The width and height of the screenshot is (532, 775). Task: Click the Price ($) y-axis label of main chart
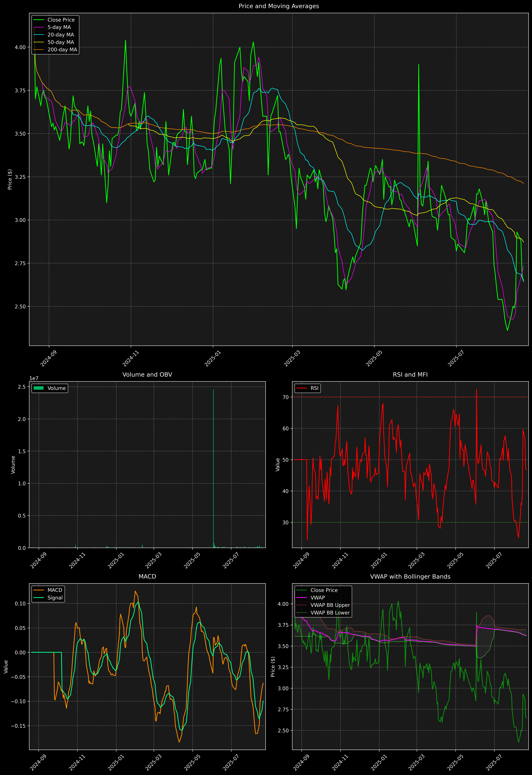tap(10, 179)
